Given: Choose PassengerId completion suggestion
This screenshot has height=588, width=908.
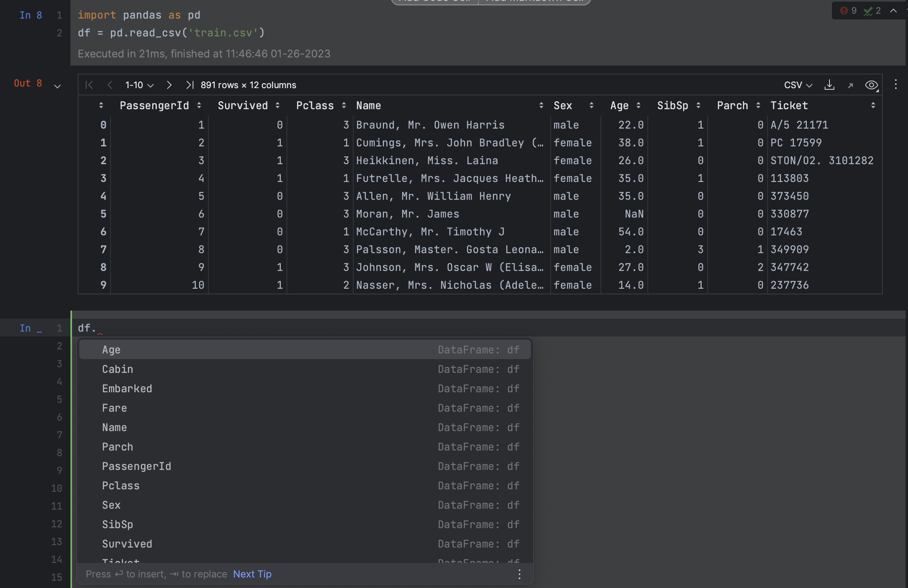Looking at the screenshot, I should [x=136, y=466].
